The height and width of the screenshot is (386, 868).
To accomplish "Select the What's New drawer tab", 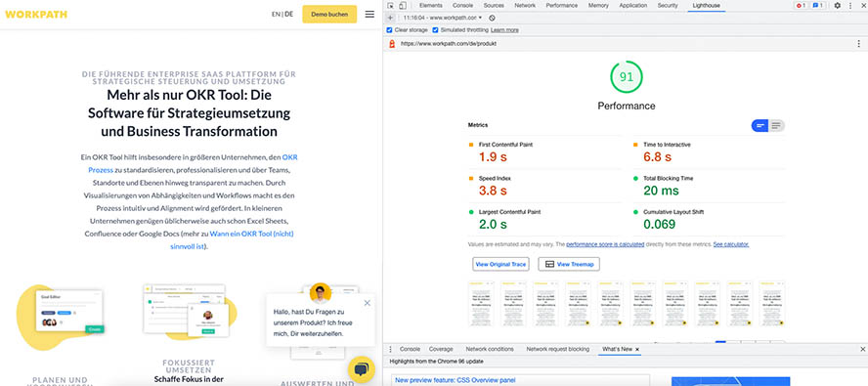I will tap(617, 350).
